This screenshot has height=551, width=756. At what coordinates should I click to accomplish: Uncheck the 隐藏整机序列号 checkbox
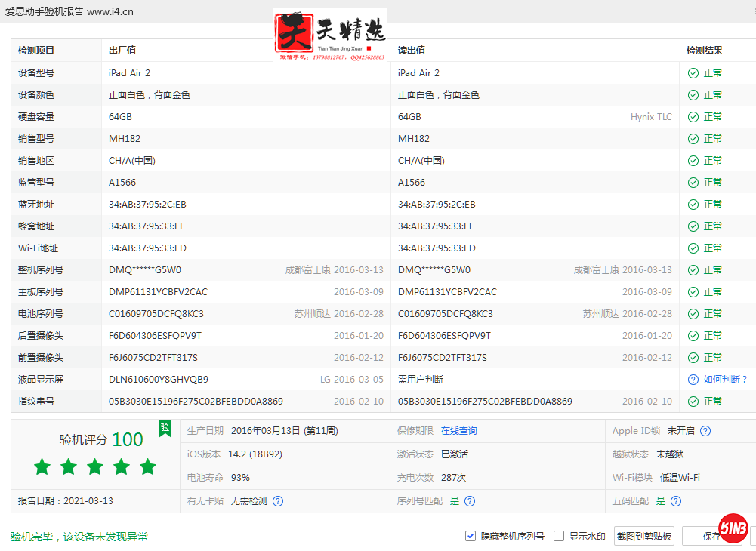point(471,537)
